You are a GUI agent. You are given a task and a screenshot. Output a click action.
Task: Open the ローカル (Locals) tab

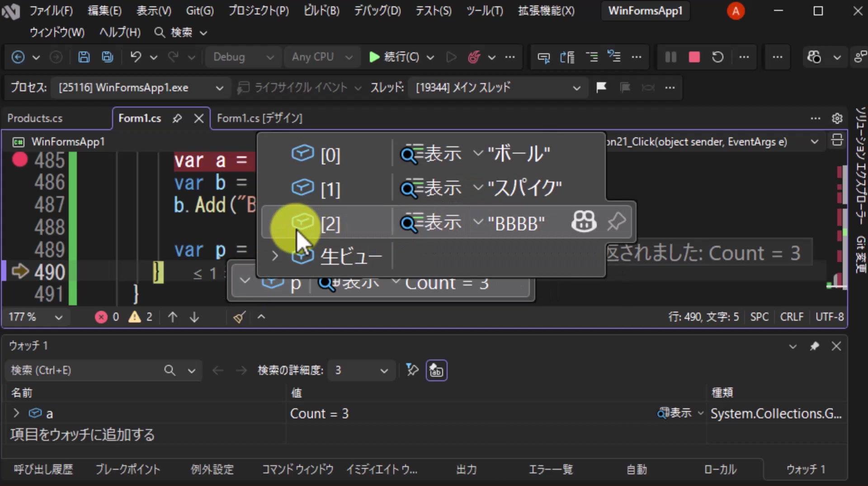pyautogui.click(x=720, y=469)
